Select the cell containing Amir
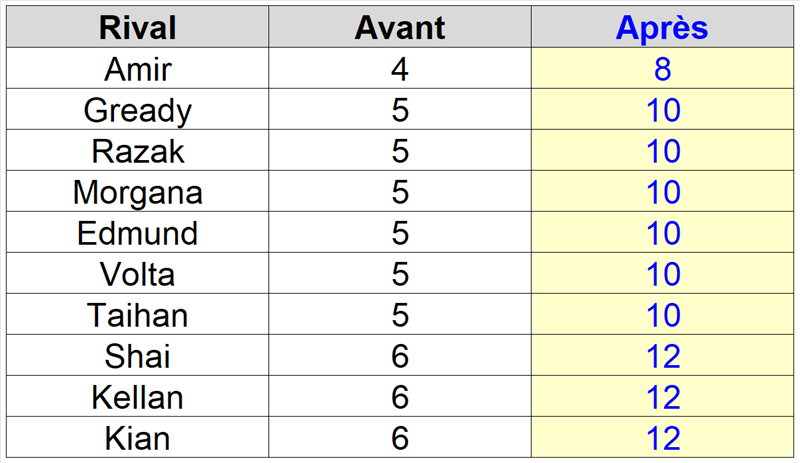 click(138, 70)
